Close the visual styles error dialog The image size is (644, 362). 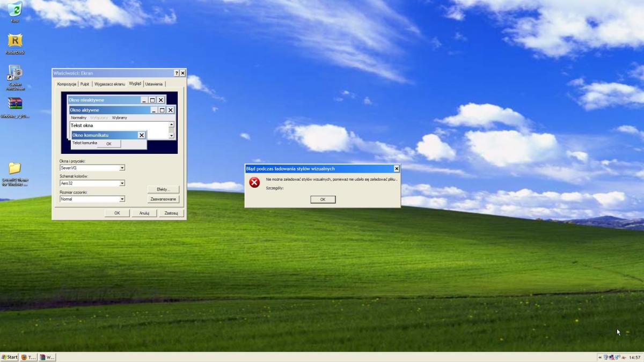tap(397, 168)
